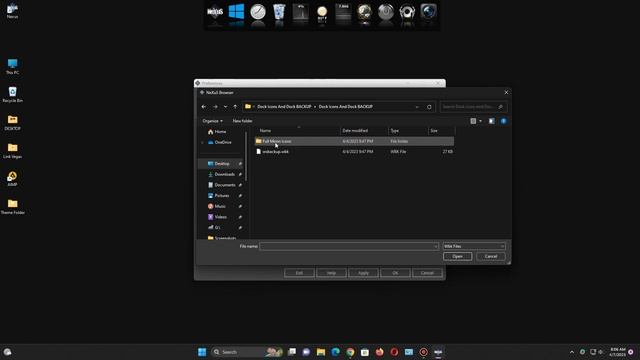The width and height of the screenshot is (640, 360).
Task: Click the power button icon in the dock
Action: (x=386, y=12)
